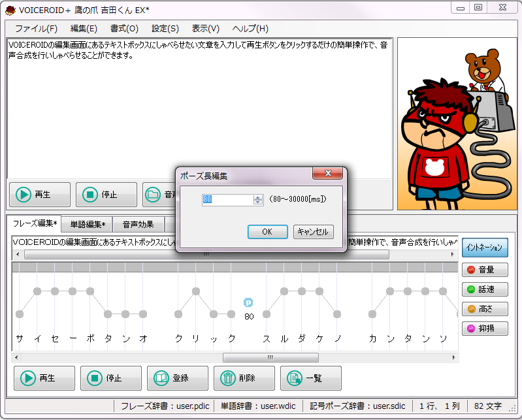
Task: Click the pitch point above サ
Action: (20, 314)
